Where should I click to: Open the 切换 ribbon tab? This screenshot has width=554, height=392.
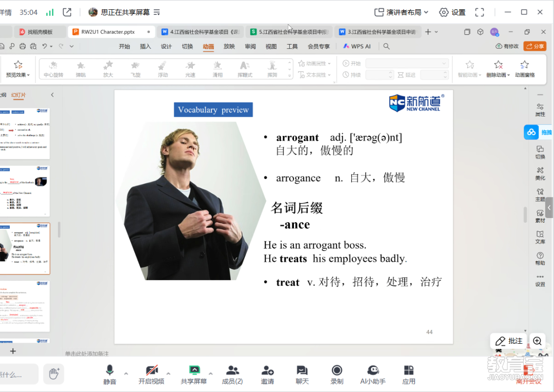coord(187,46)
